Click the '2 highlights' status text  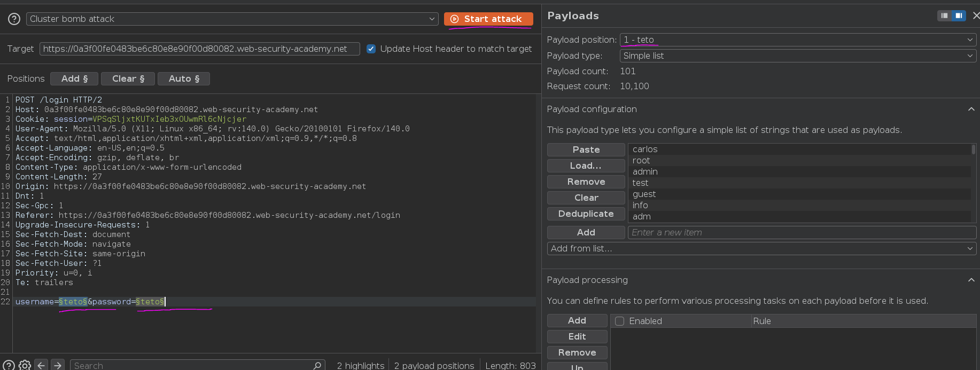(361, 366)
